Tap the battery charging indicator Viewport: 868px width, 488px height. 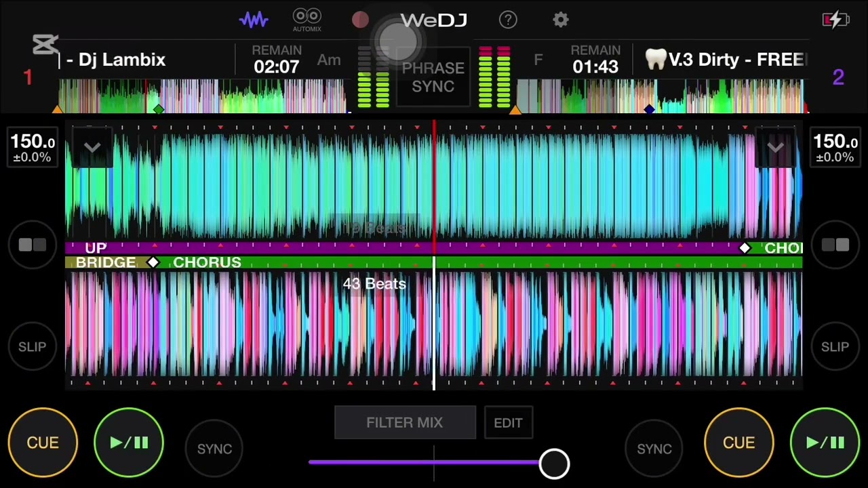coord(835,20)
